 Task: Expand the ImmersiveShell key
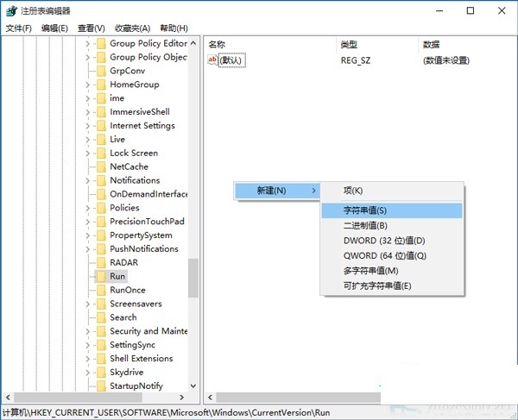[x=87, y=112]
